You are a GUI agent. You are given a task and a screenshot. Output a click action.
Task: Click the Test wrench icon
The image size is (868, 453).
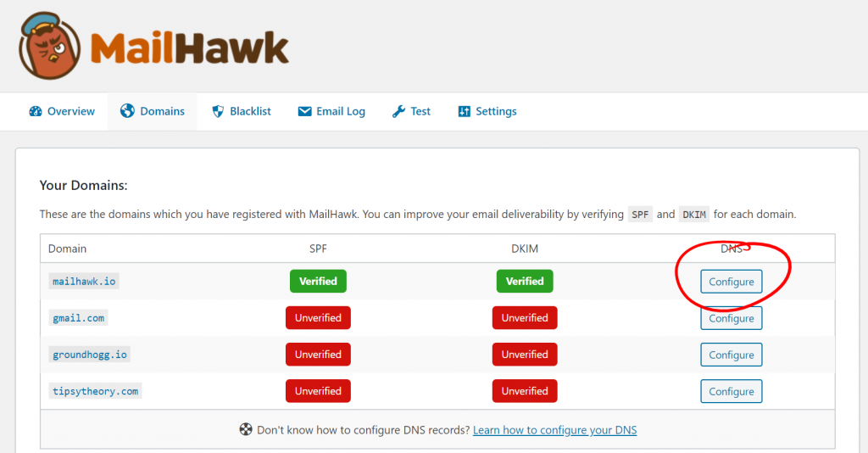point(398,111)
